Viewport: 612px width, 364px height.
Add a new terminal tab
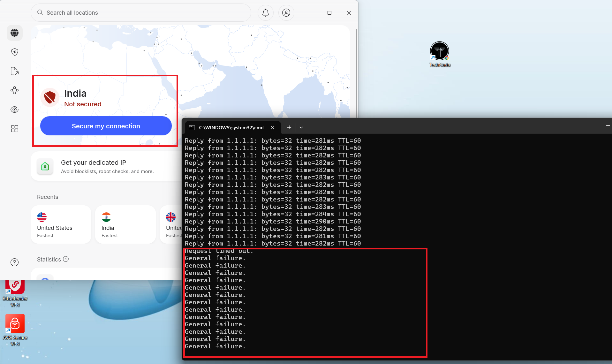(x=289, y=127)
